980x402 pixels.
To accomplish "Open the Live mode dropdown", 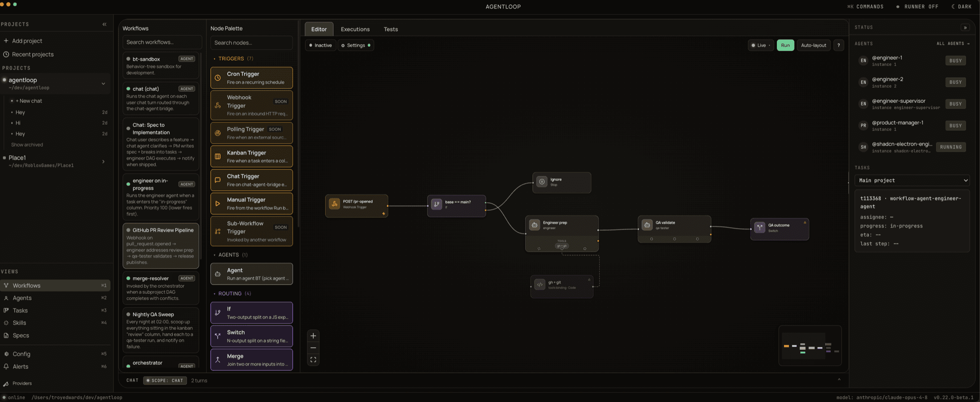I will pos(761,45).
